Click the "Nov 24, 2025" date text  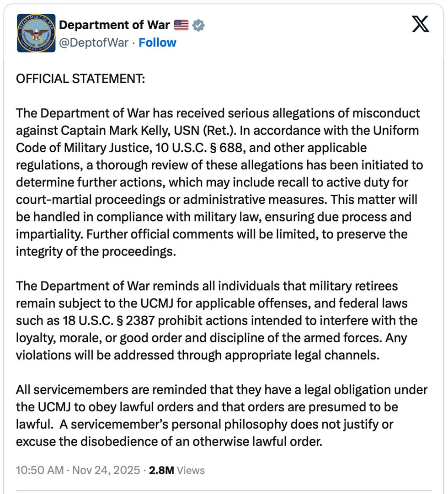coord(106,470)
